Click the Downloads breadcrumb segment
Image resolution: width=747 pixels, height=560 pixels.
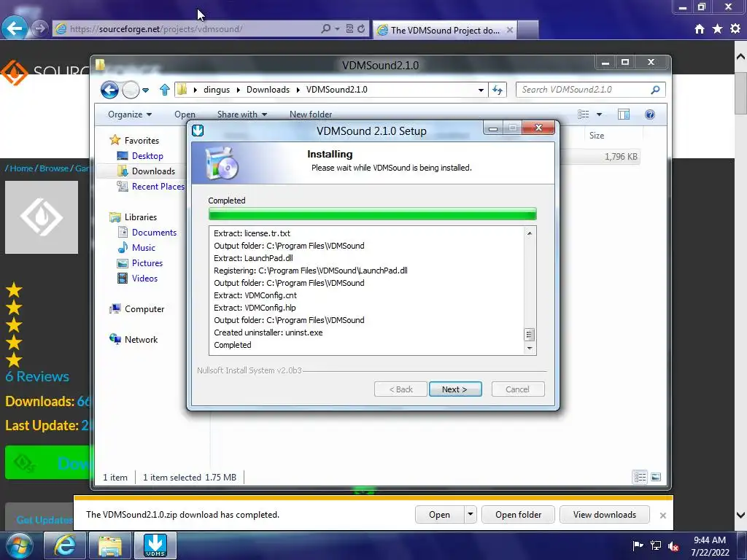268,90
